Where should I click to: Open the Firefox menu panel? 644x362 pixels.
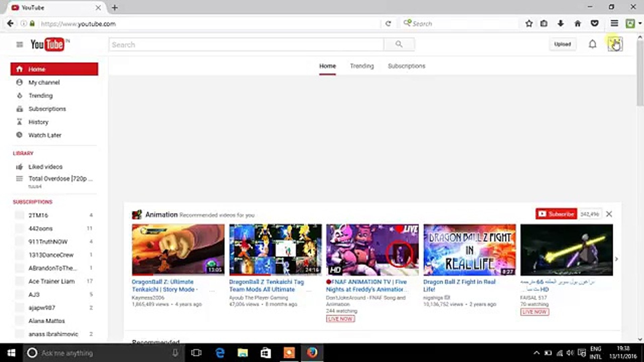[614, 23]
